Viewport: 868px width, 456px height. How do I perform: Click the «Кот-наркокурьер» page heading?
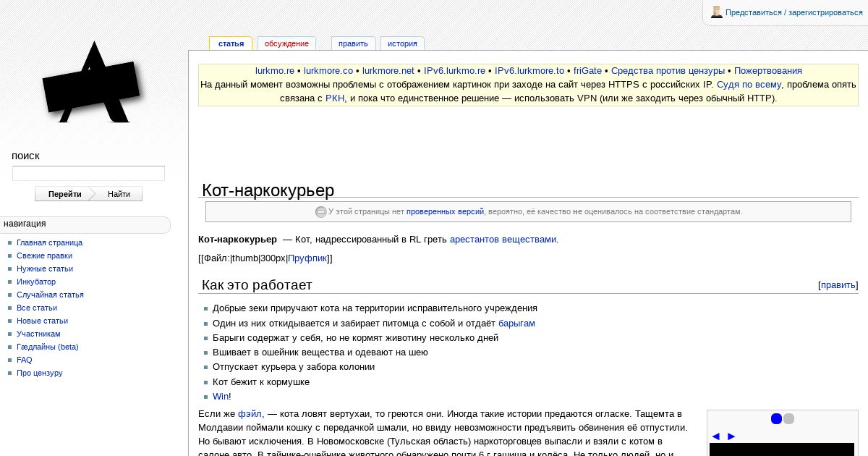click(268, 190)
